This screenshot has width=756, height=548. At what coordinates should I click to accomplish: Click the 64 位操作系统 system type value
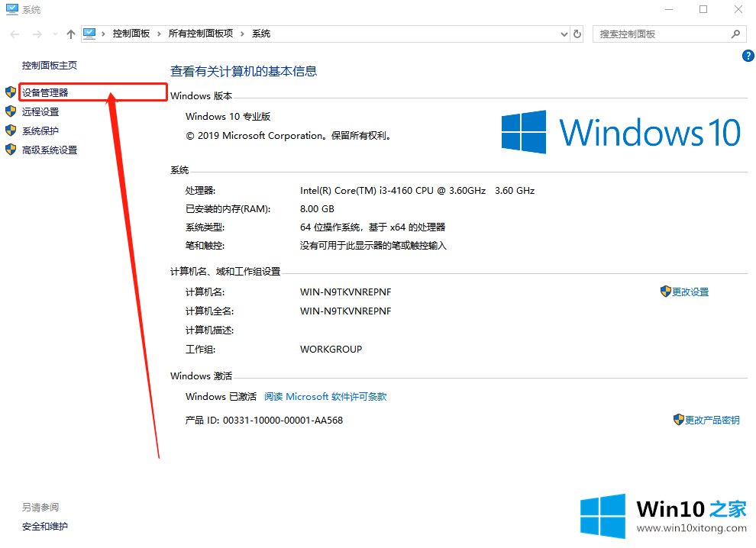tap(373, 227)
